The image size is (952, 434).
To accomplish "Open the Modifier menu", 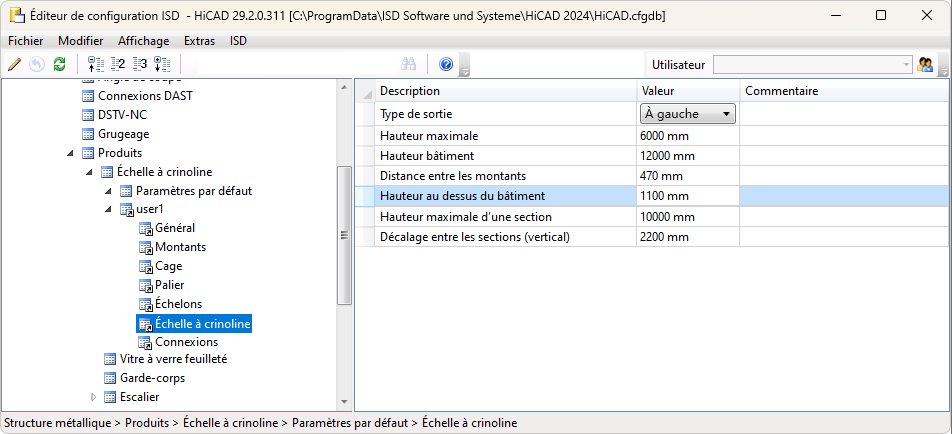I will tap(81, 41).
